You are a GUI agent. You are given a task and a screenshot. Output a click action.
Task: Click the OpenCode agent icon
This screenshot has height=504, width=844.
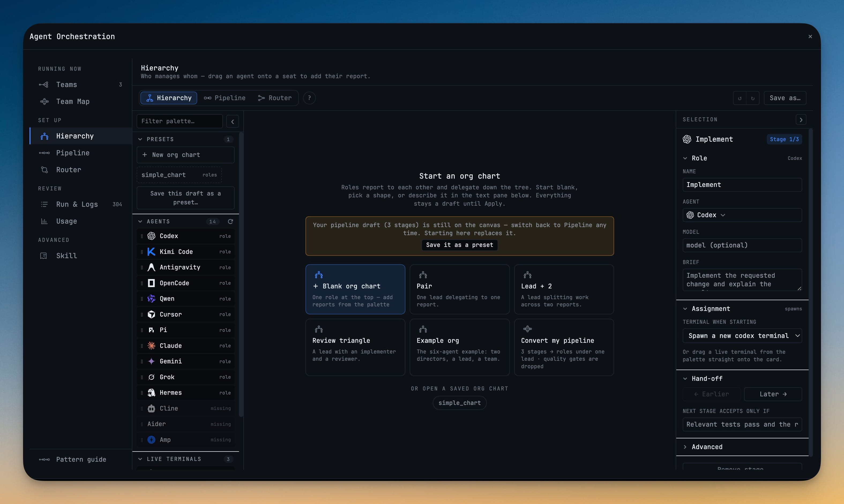151,283
